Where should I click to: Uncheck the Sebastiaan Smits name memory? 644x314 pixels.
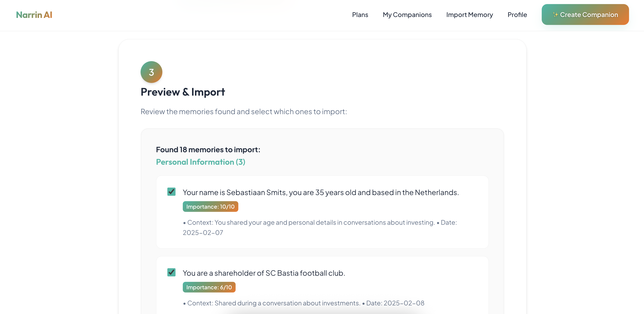click(171, 192)
